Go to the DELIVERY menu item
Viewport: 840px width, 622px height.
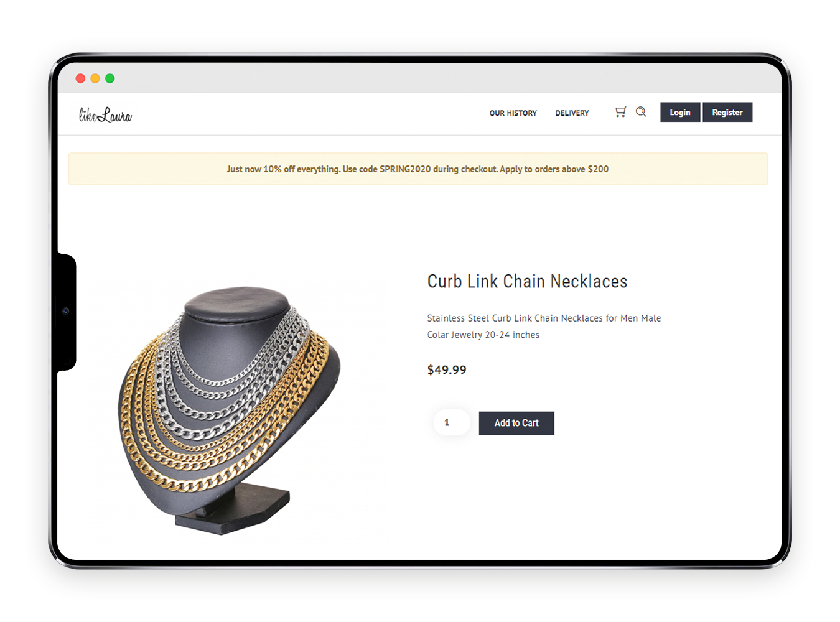572,113
